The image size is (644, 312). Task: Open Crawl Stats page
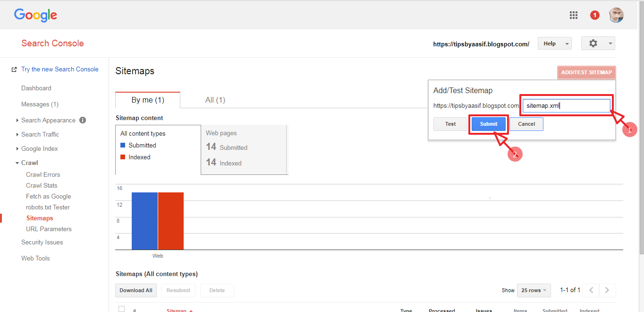(x=42, y=185)
